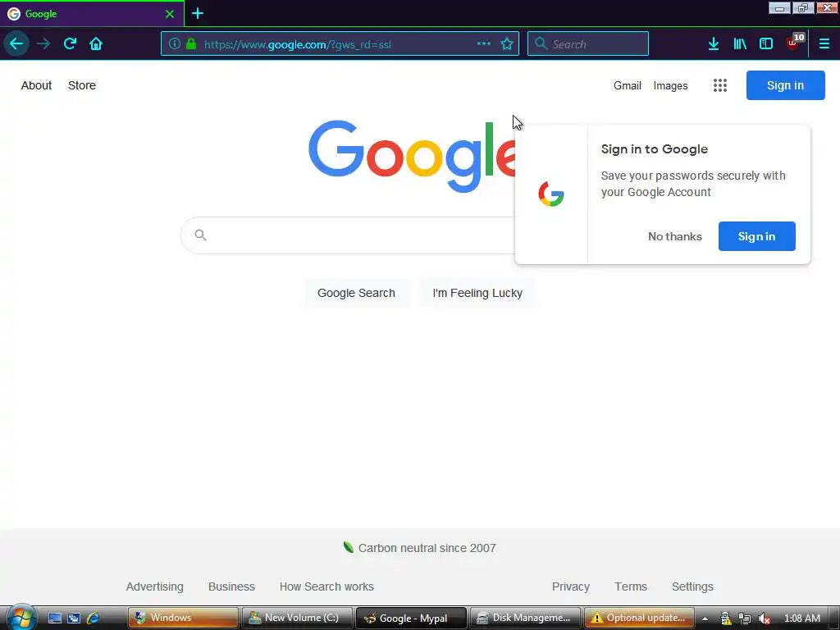Image resolution: width=840 pixels, height=630 pixels.
Task: Open the Privacy footer link
Action: pos(571,587)
